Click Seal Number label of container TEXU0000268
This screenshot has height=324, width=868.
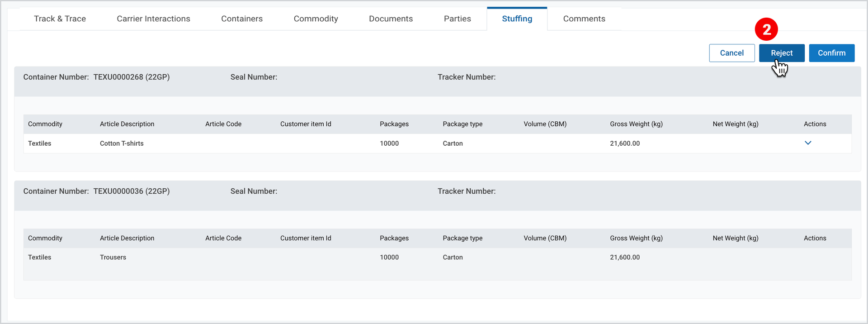tap(254, 77)
